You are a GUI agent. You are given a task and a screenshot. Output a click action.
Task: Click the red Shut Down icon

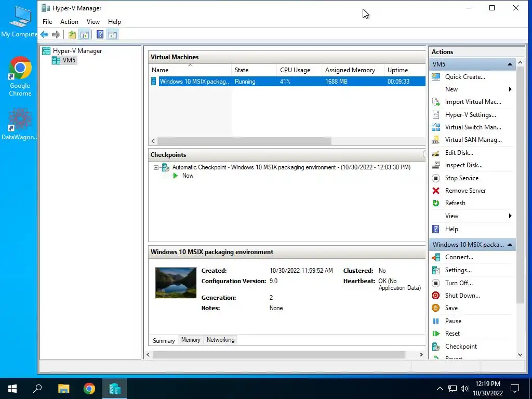coord(436,296)
